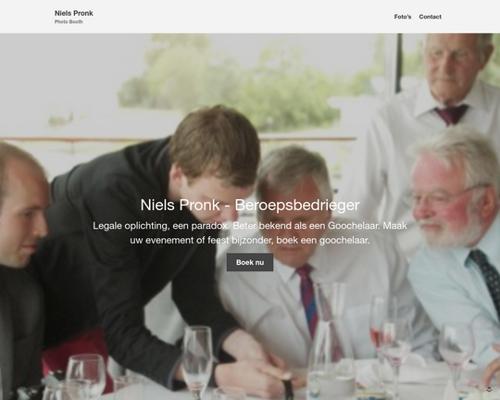Open the Foto's page from navigation

(402, 17)
